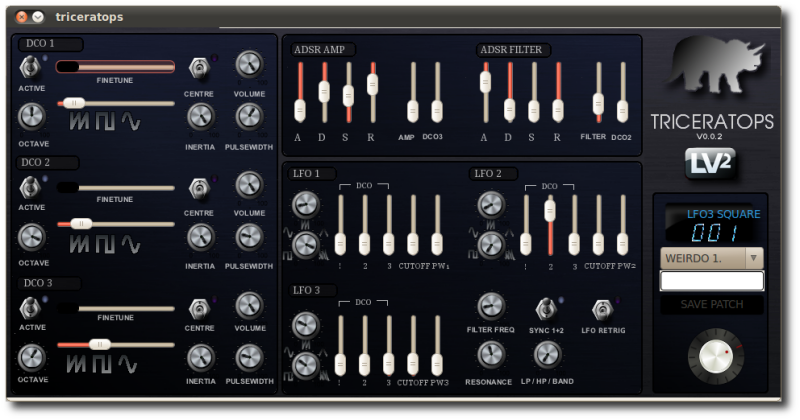Click the DCO 3 Octave knob
The height and width of the screenshot is (420, 800).
click(32, 358)
